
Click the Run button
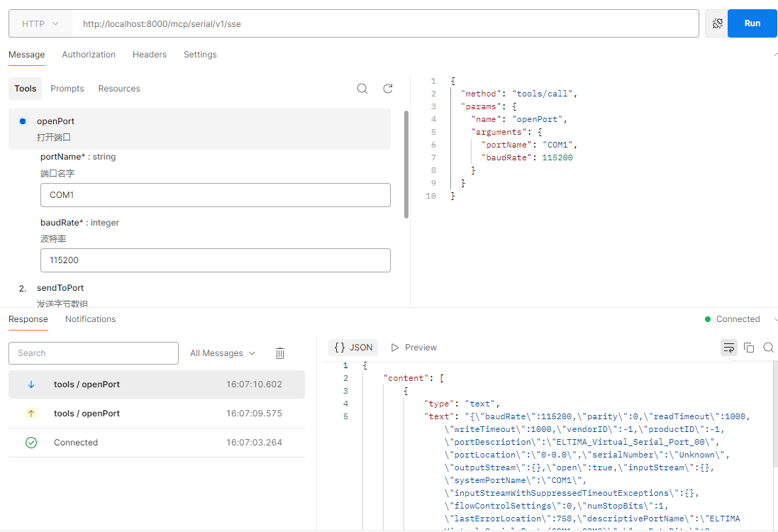[752, 23]
